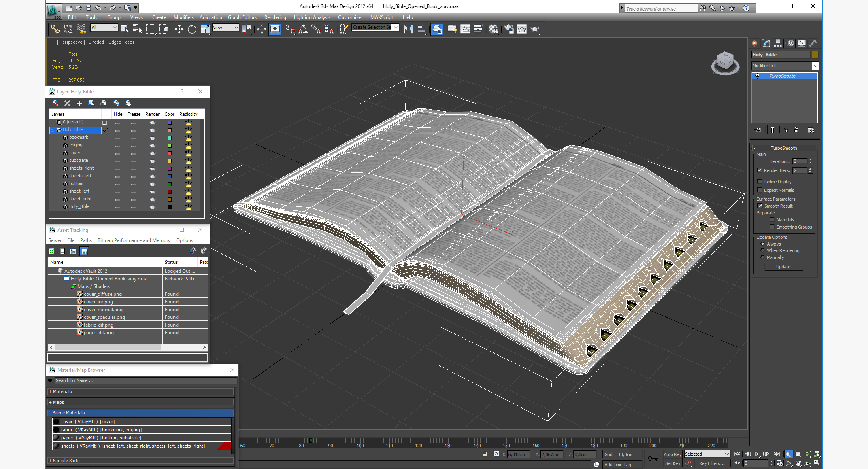Expand the Materials group in Material Browser
Viewport: 868px width, 469px height.
(x=140, y=392)
